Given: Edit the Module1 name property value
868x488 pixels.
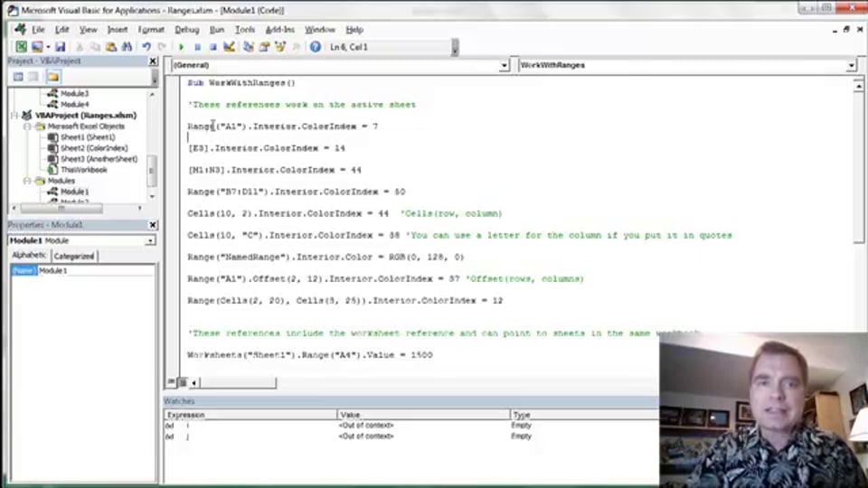Looking at the screenshot, I should [96, 270].
